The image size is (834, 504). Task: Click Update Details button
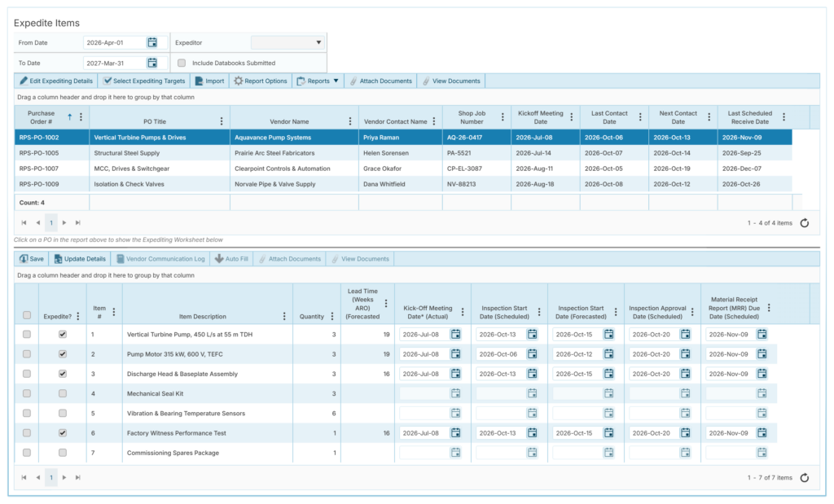point(80,259)
